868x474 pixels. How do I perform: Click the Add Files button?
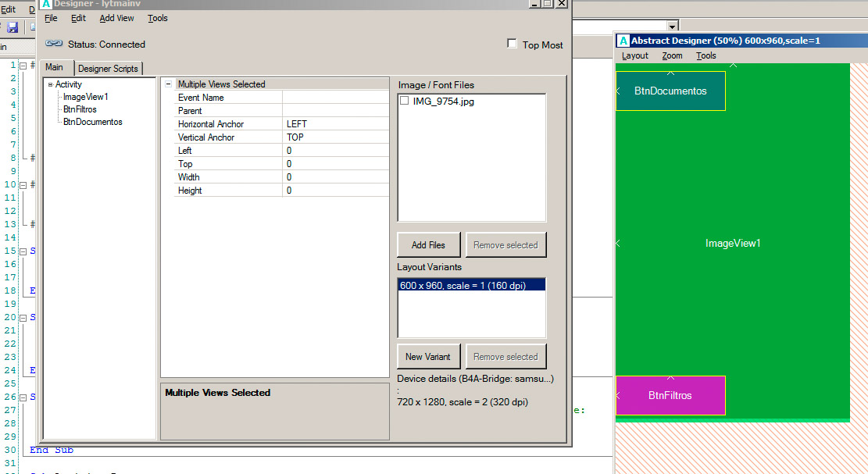428,245
